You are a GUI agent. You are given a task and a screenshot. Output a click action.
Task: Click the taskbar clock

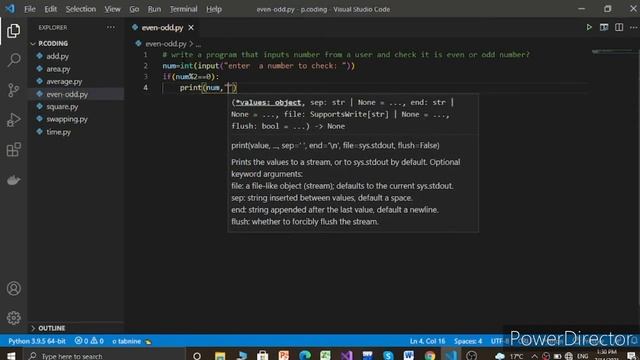[607, 356]
